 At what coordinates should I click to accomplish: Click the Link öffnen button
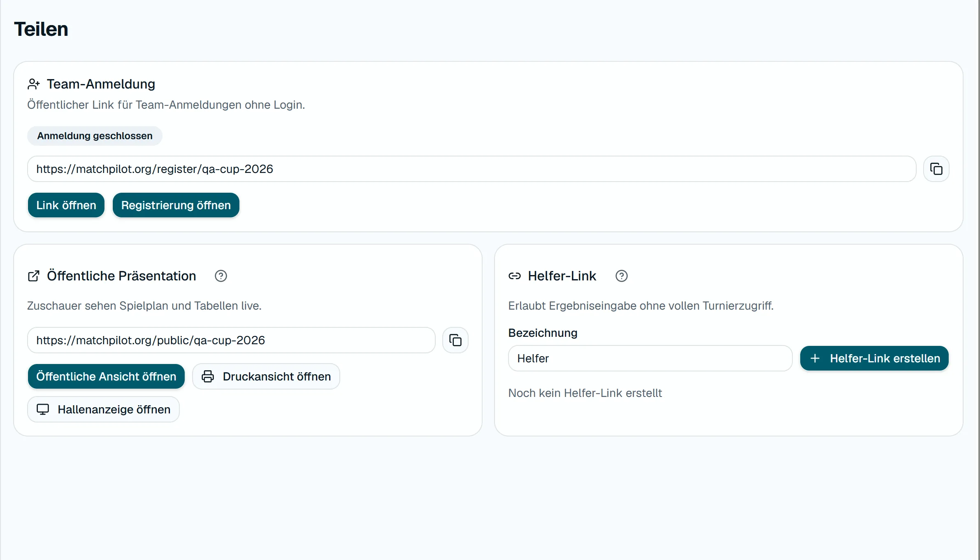point(66,205)
